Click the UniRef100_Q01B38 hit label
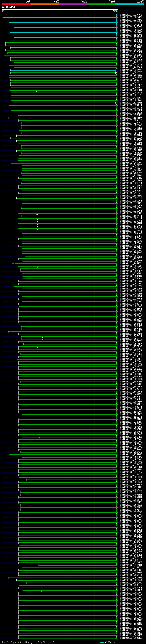 pyautogui.click(x=131, y=25)
